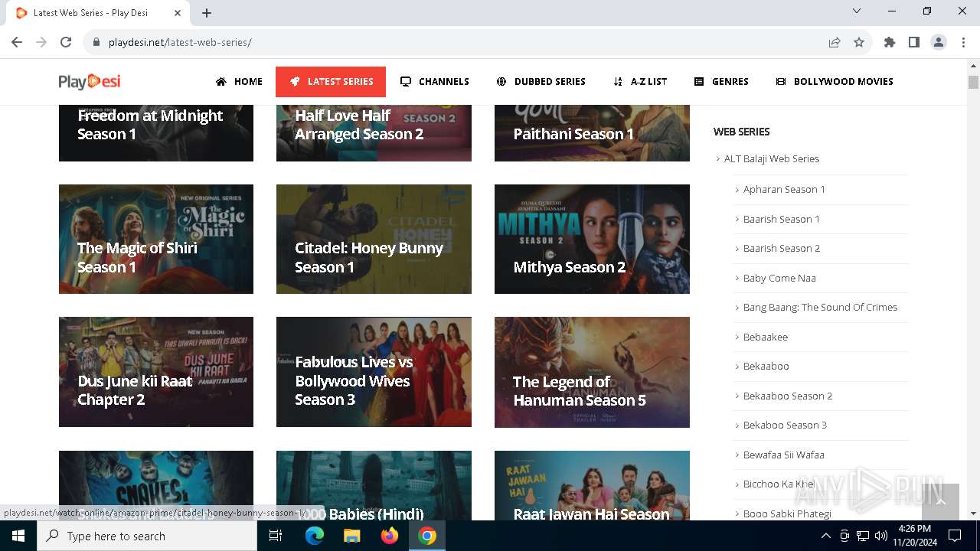Open Dus June kii Raat Chapter 2

click(x=156, y=372)
